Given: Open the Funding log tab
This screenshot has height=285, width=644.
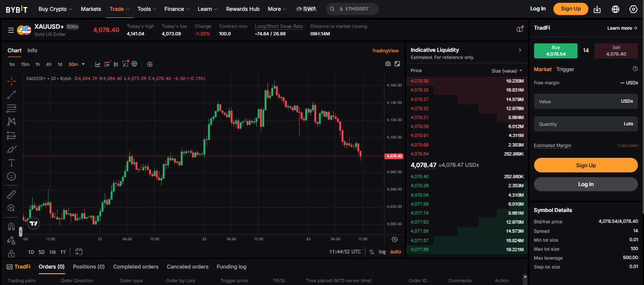Looking at the screenshot, I should pyautogui.click(x=231, y=267).
